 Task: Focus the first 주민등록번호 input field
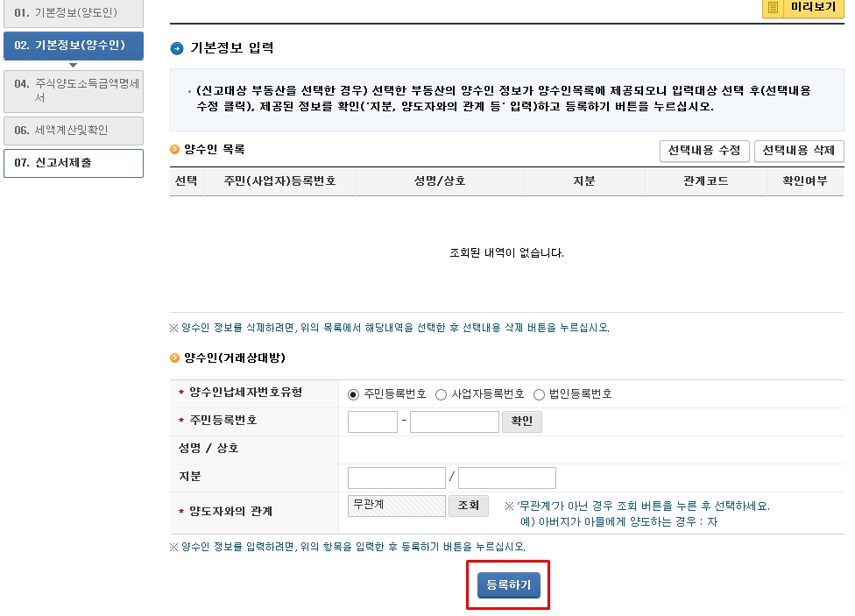(x=372, y=421)
